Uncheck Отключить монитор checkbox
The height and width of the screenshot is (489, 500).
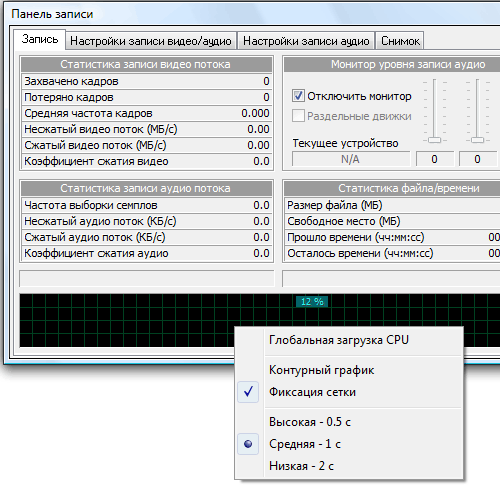(x=298, y=96)
